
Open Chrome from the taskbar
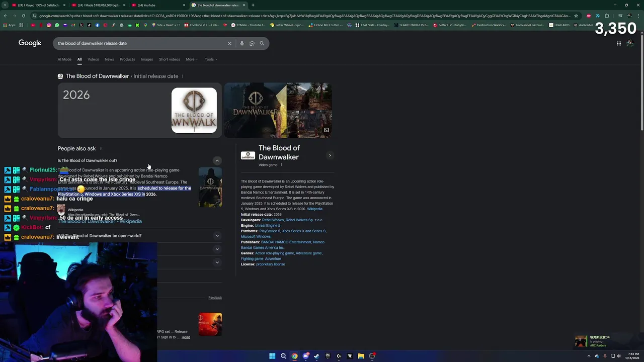tap(294, 356)
